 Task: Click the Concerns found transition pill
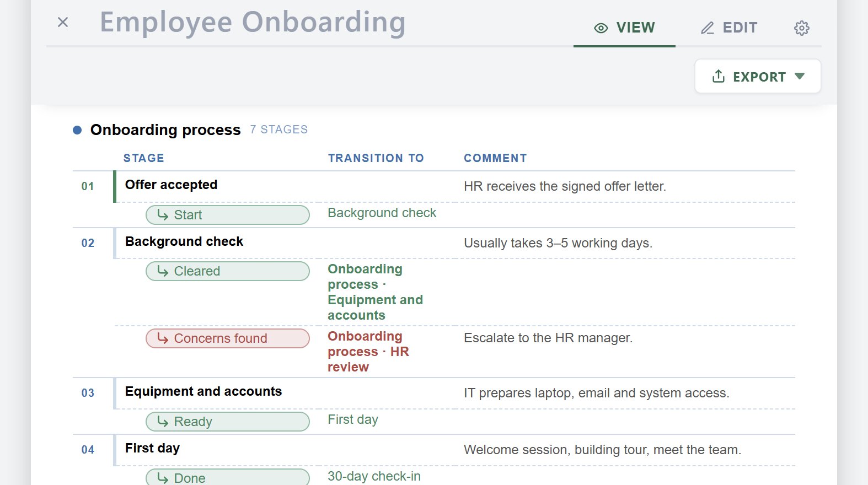tap(227, 338)
